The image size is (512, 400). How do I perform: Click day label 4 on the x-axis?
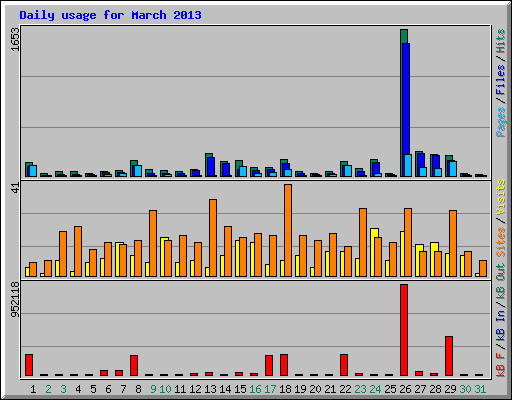click(78, 389)
